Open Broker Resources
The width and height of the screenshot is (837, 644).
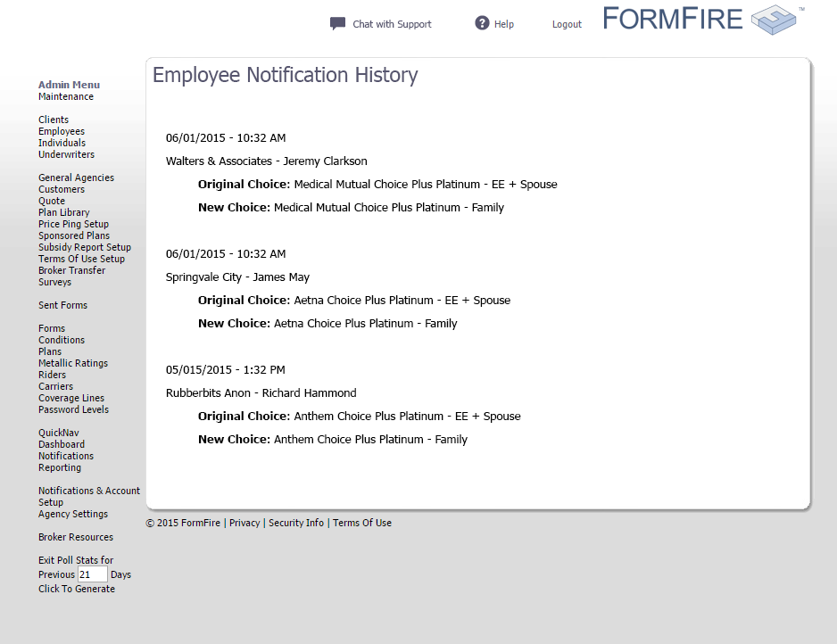click(x=76, y=537)
